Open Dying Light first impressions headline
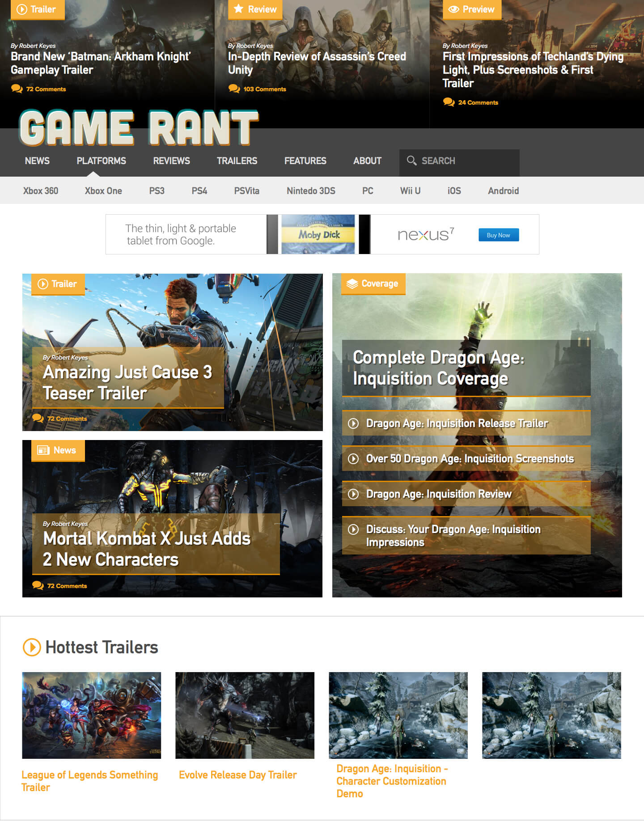This screenshot has width=644, height=821. pyautogui.click(x=533, y=70)
